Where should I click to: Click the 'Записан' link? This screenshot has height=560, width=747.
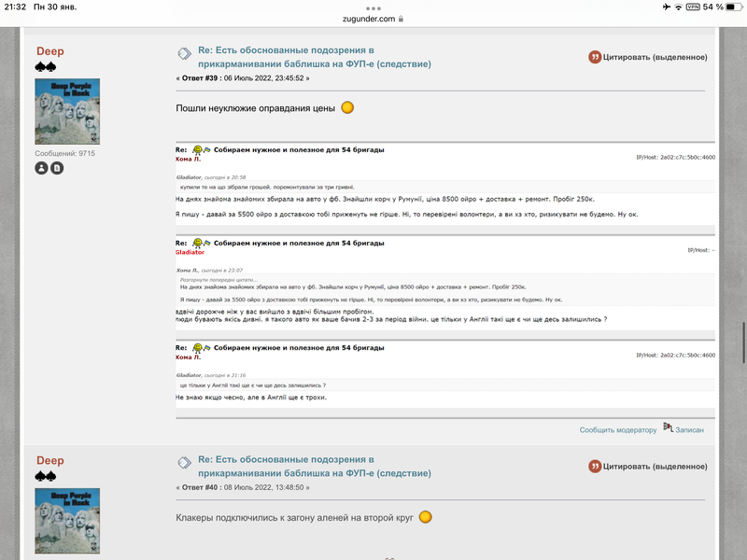(x=689, y=430)
